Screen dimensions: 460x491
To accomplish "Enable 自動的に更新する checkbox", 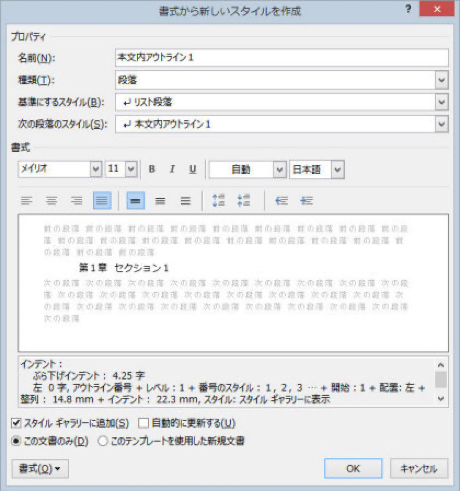I will tap(143, 423).
